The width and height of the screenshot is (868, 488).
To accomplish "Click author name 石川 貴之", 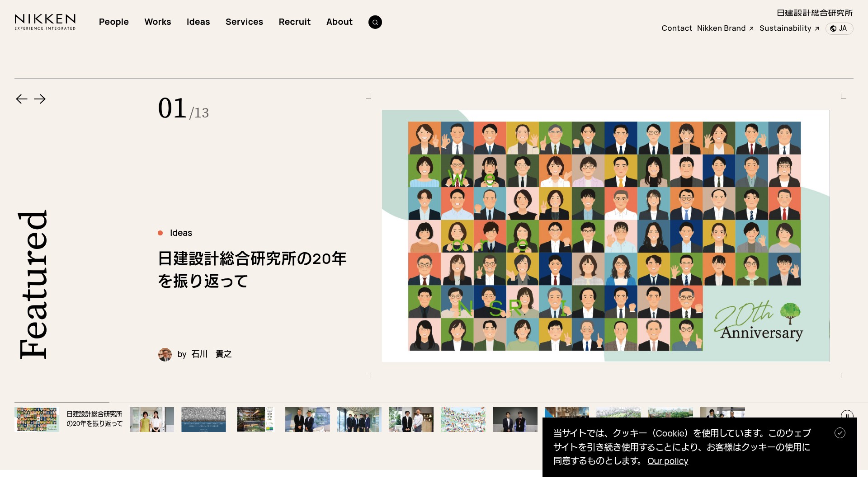I will point(211,354).
